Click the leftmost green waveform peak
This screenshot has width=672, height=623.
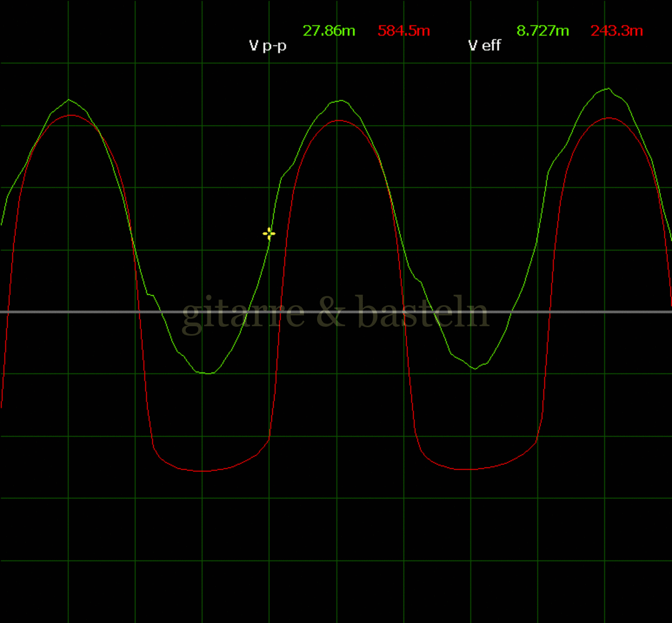pos(69,100)
